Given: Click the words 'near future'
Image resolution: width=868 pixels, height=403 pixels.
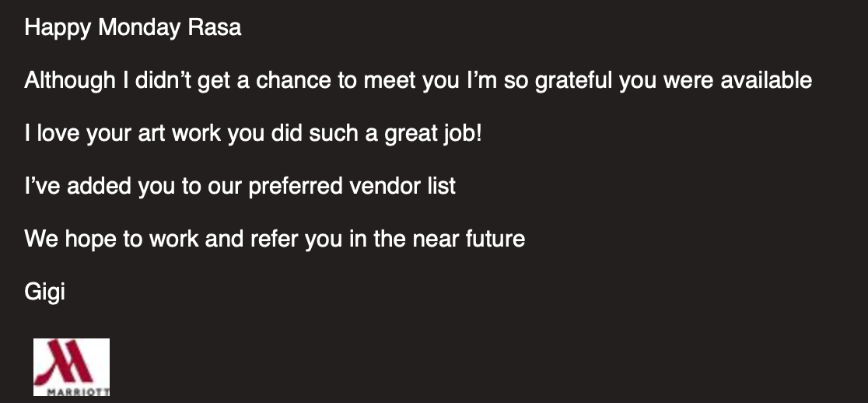Looking at the screenshot, I should [x=469, y=239].
